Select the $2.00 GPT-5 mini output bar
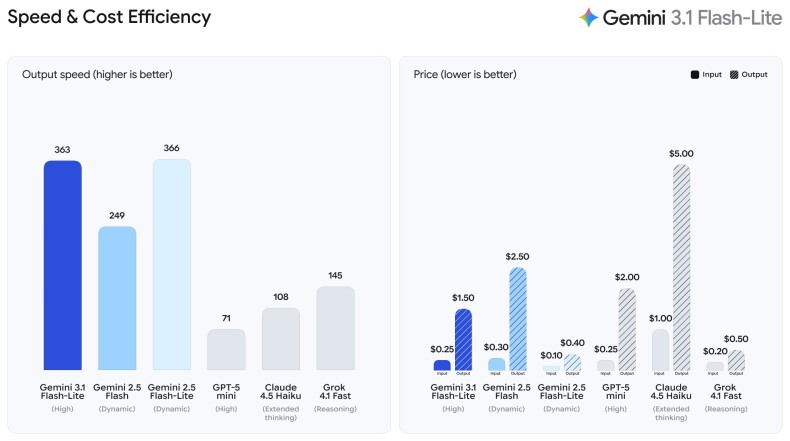The width and height of the screenshot is (790, 441). click(627, 330)
